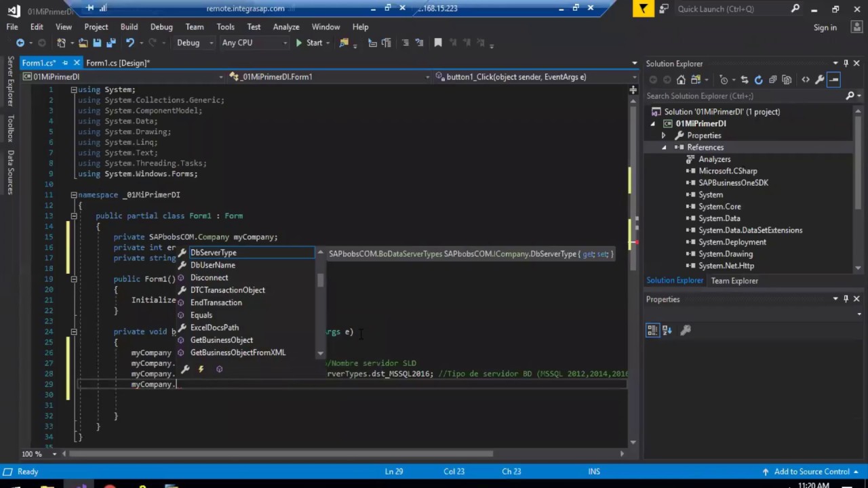The width and height of the screenshot is (868, 488).
Task: Collapse All items in Solution Explorer
Action: tap(772, 80)
